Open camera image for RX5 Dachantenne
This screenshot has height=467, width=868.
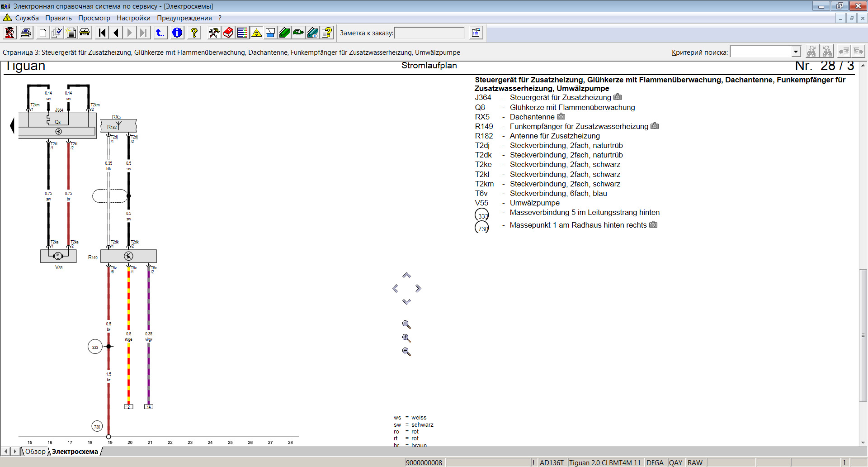pos(561,116)
